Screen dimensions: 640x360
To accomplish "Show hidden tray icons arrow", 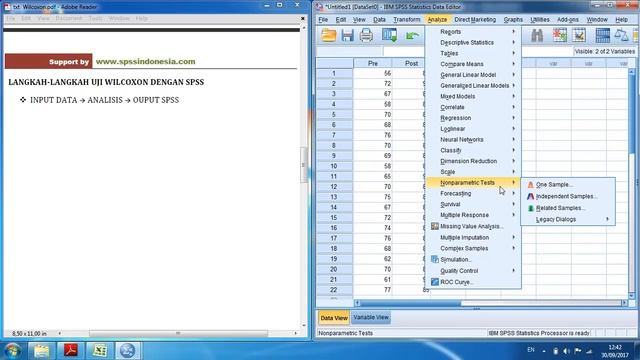I will pyautogui.click(x=544, y=351).
